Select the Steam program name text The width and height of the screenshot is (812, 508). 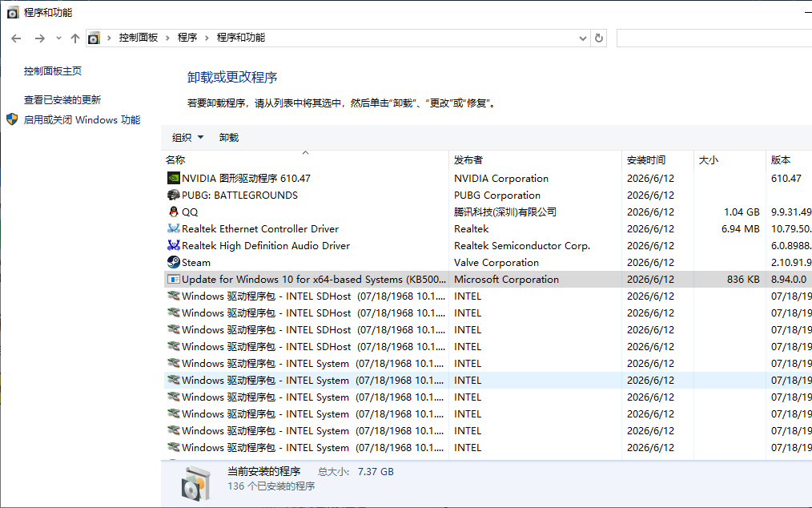195,262
